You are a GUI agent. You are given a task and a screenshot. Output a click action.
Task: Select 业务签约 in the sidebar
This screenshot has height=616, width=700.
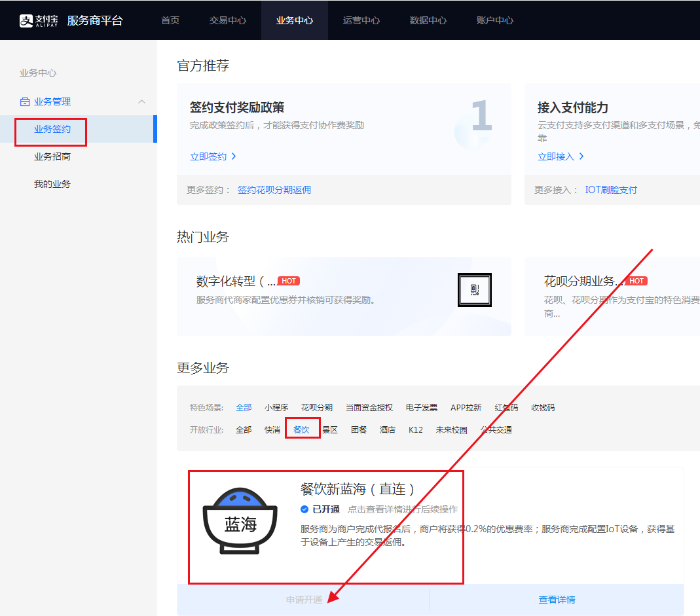click(x=52, y=129)
